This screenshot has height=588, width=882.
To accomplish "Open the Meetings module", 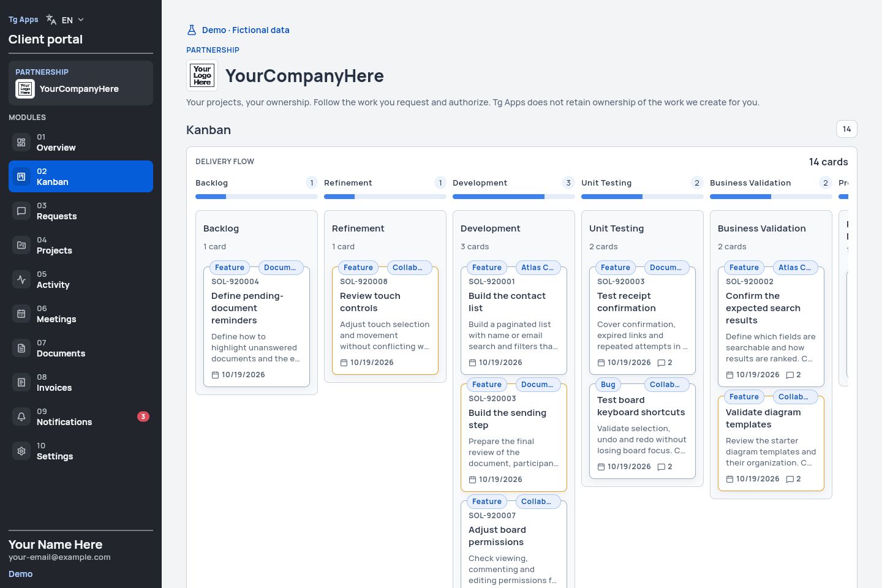I will (x=81, y=314).
